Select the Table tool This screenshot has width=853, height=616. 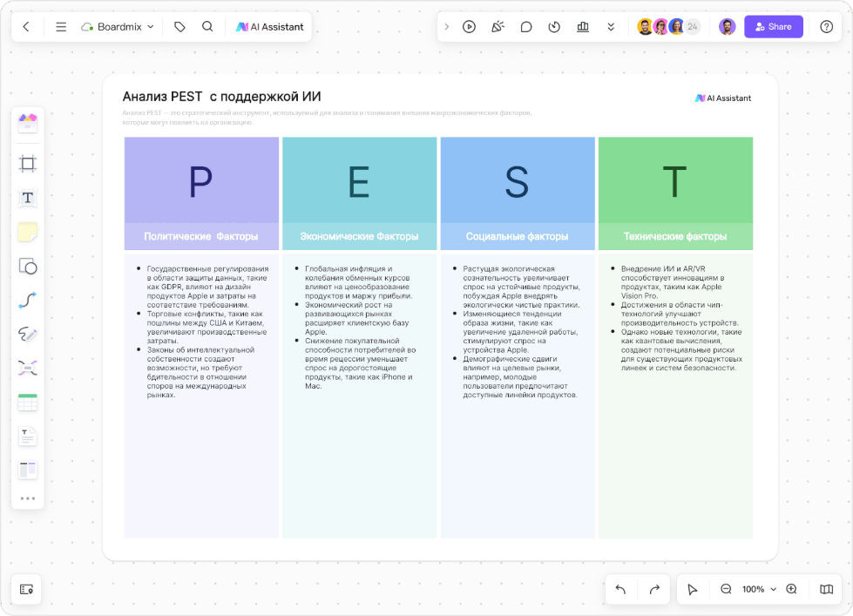[28, 403]
